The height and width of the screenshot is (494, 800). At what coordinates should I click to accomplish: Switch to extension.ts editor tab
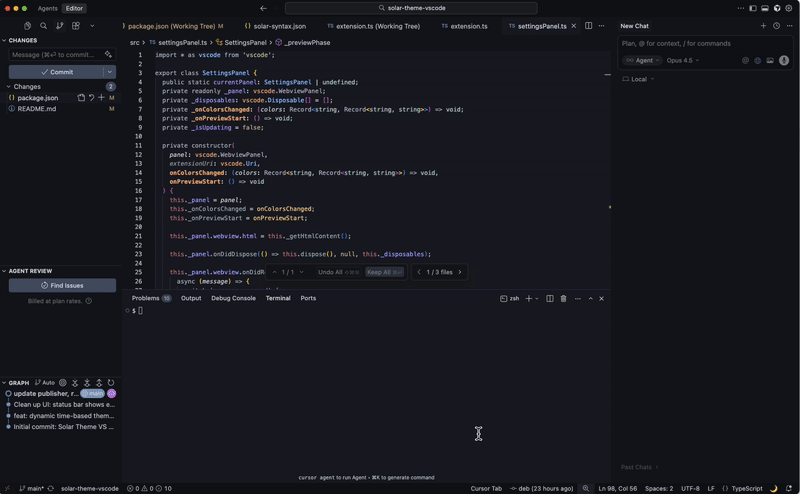coord(464,26)
